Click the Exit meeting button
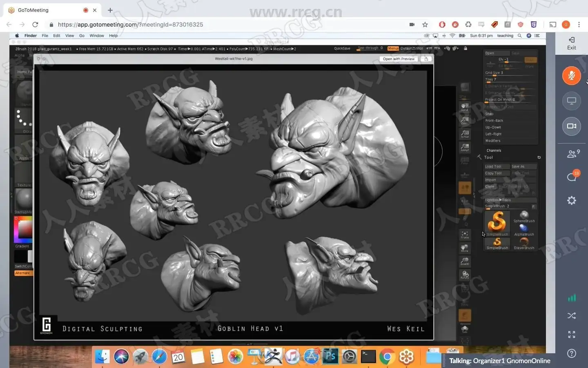 point(572,43)
